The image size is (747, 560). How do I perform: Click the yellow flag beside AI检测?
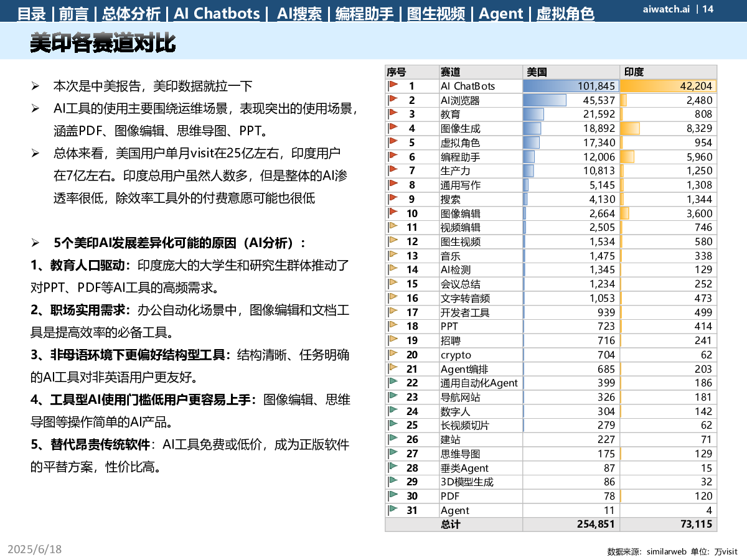393,269
